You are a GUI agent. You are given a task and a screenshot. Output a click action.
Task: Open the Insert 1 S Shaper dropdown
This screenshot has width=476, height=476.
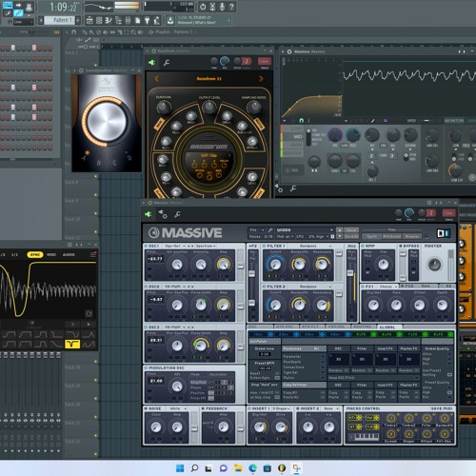282,408
